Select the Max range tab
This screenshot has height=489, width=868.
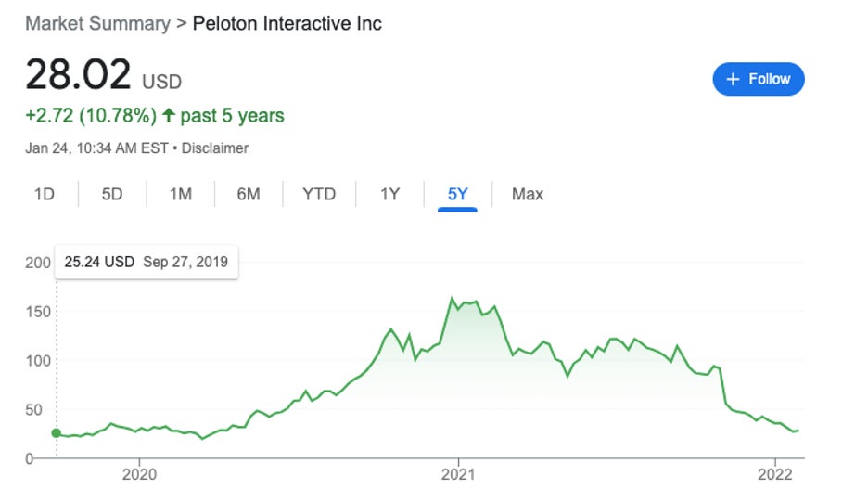(x=528, y=194)
